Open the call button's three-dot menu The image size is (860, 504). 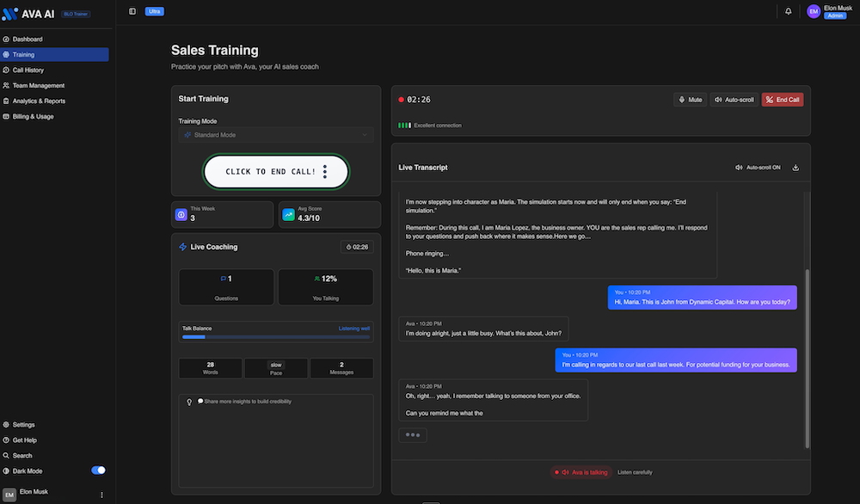tap(324, 171)
